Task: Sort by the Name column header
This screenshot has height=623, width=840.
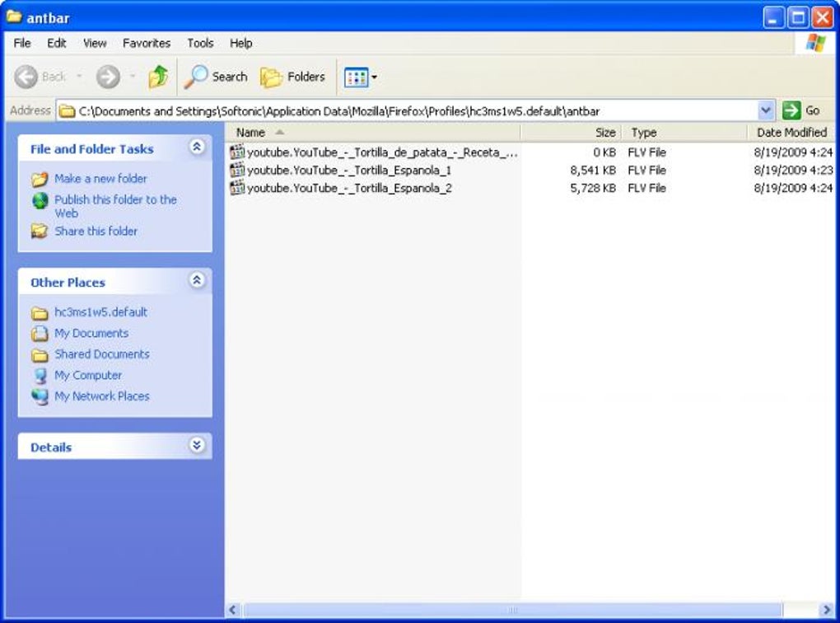Action: (x=373, y=133)
